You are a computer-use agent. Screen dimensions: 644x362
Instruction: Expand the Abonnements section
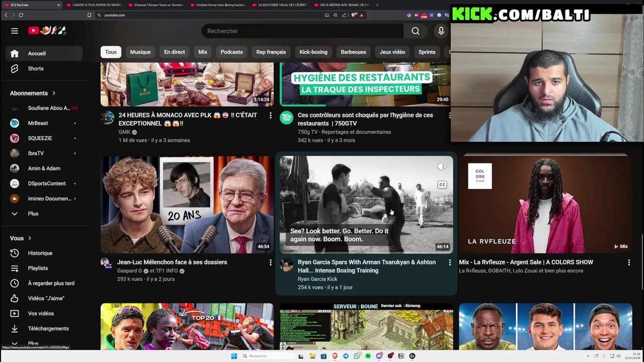pyautogui.click(x=33, y=93)
